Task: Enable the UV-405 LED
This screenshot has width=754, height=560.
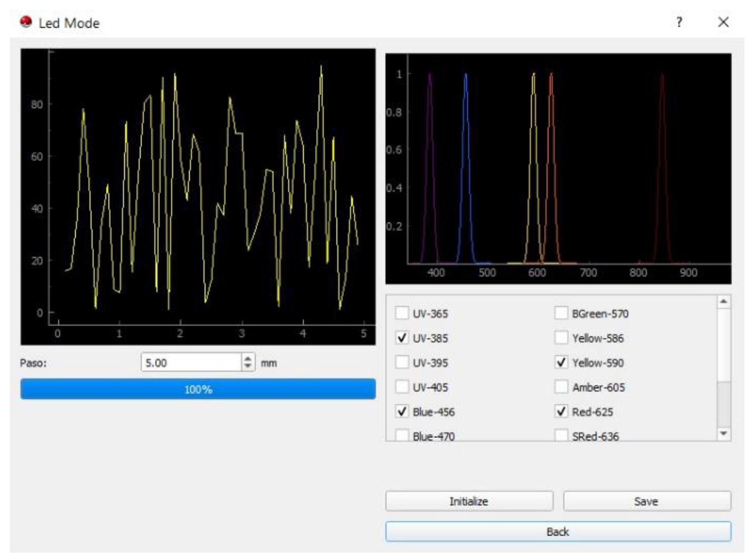Action: pos(402,387)
